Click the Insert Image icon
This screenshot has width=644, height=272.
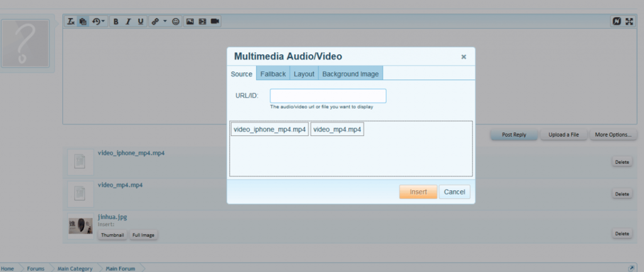190,21
